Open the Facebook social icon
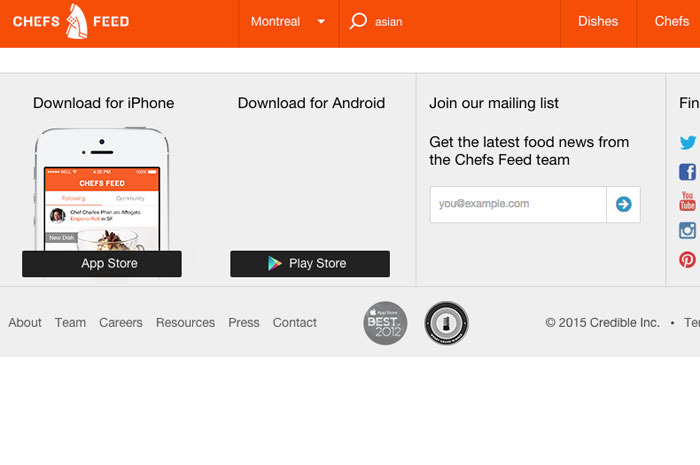 tap(688, 172)
